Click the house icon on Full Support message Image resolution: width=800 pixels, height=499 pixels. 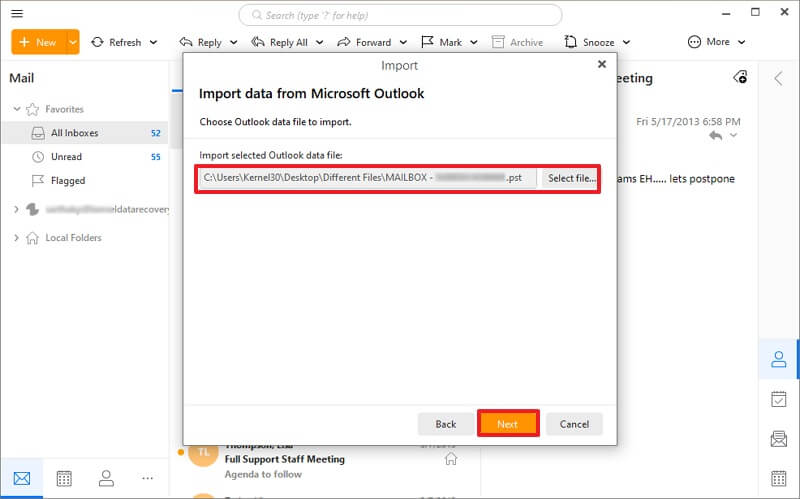pos(451,459)
